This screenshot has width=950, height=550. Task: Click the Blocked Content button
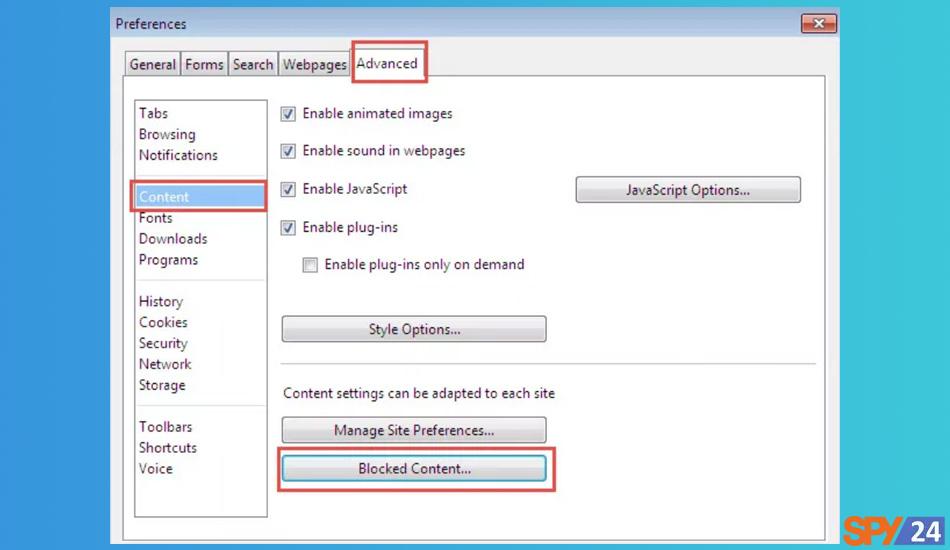click(414, 469)
